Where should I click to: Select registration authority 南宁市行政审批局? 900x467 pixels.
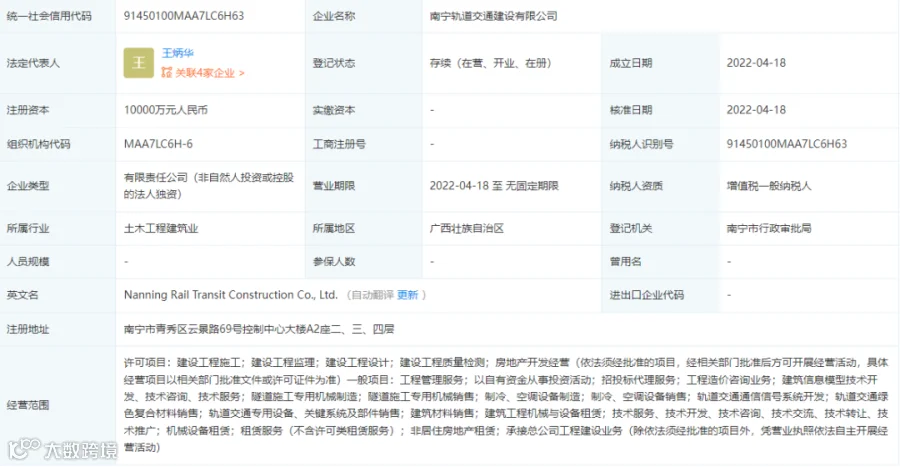[769, 228]
